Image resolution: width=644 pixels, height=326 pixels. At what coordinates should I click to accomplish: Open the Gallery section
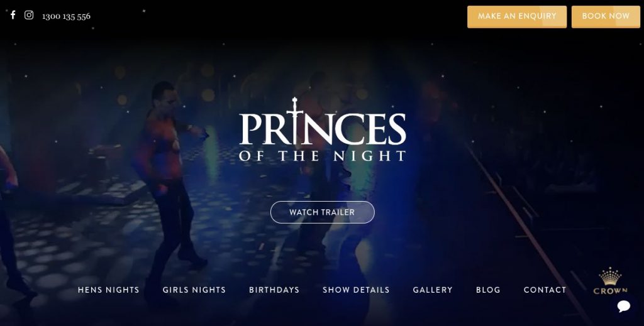click(x=433, y=290)
